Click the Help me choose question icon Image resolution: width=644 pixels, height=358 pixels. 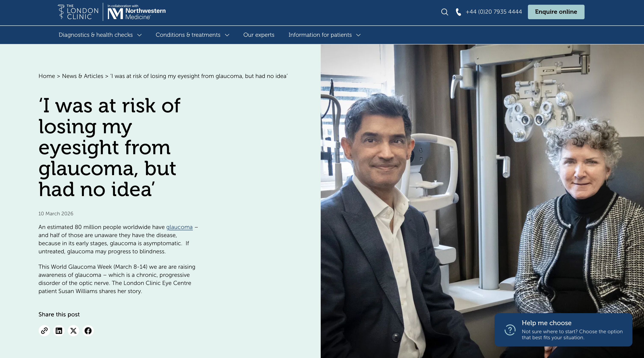tap(510, 330)
